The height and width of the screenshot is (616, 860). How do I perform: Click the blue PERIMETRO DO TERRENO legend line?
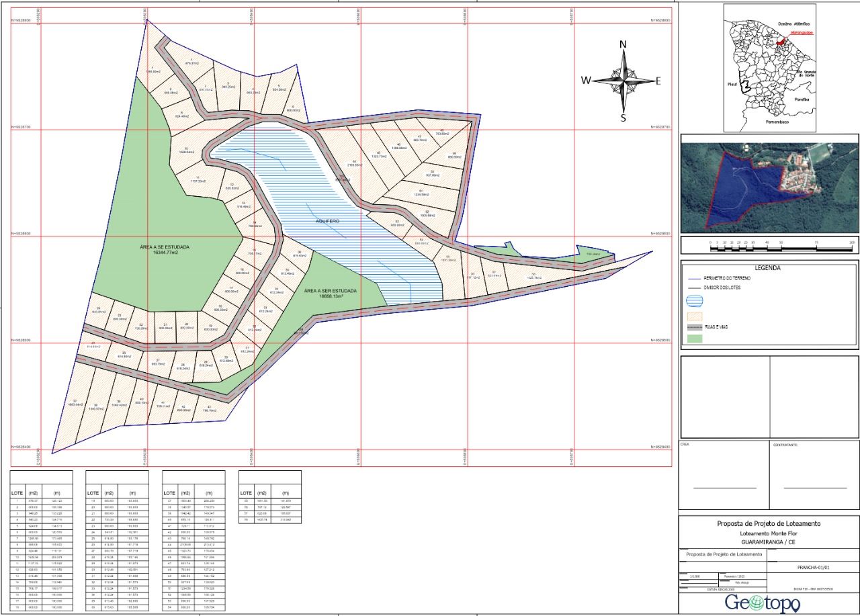(695, 277)
